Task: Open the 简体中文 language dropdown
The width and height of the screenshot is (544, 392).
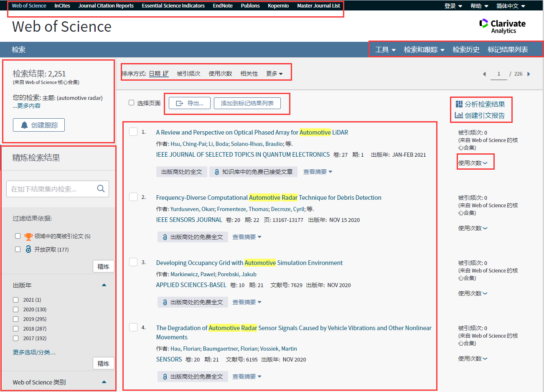Action: (511, 6)
